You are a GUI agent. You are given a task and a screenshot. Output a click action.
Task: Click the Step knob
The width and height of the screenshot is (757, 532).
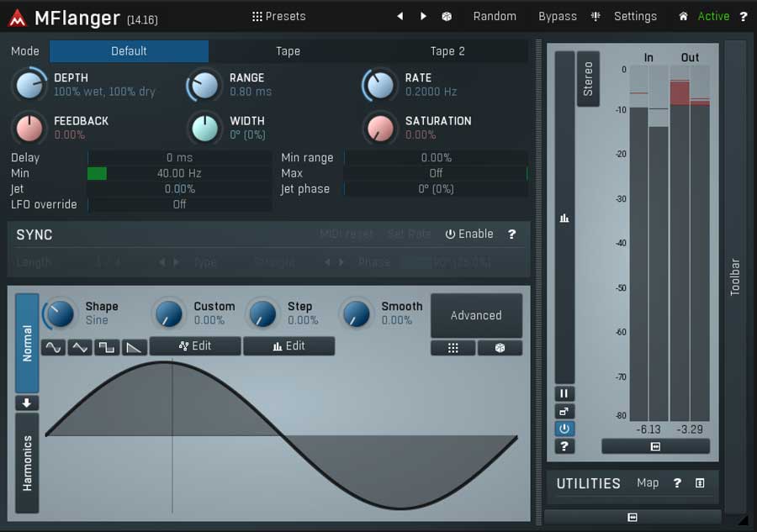(262, 314)
